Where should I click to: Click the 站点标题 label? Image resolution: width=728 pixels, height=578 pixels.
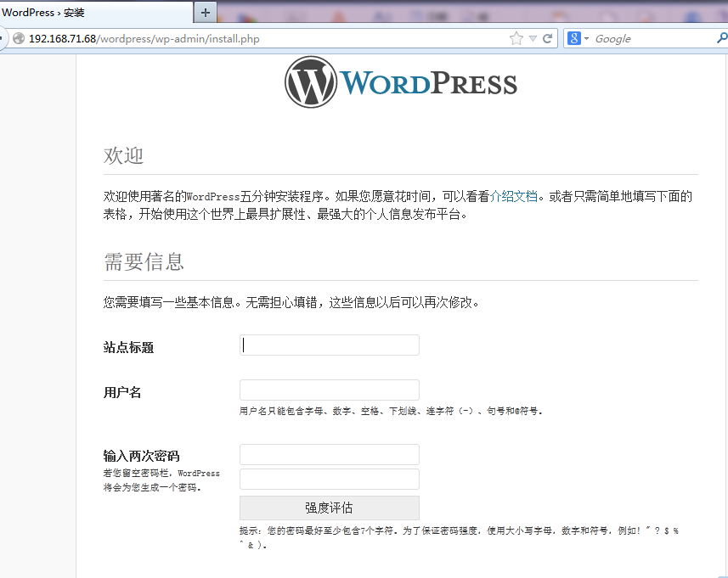click(128, 347)
